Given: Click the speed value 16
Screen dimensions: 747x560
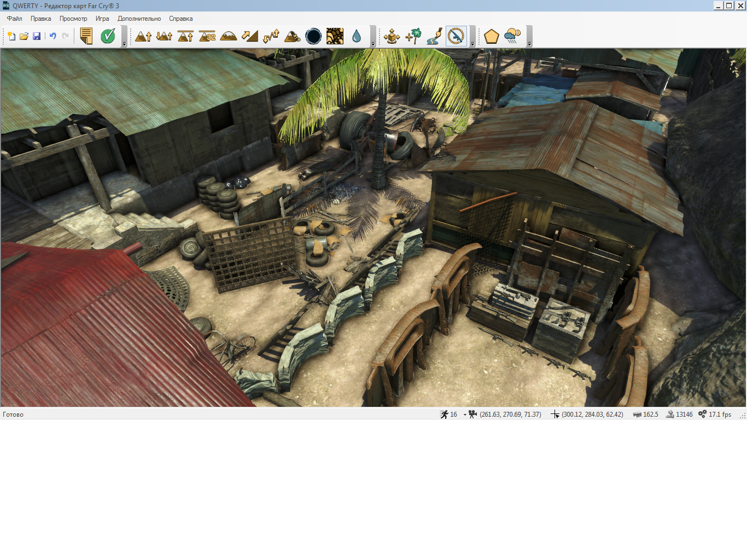Looking at the screenshot, I should 453,415.
